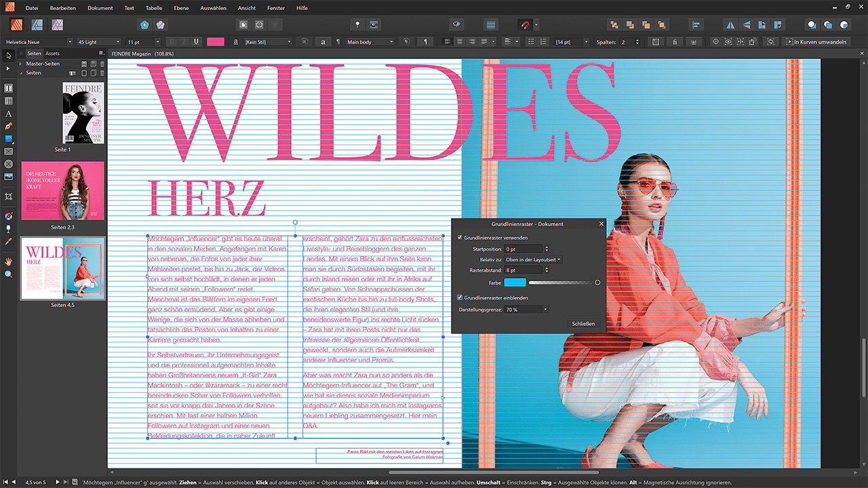Open the '[Kein Stil]' character style dropdown
The image size is (868, 488).
click(x=268, y=41)
